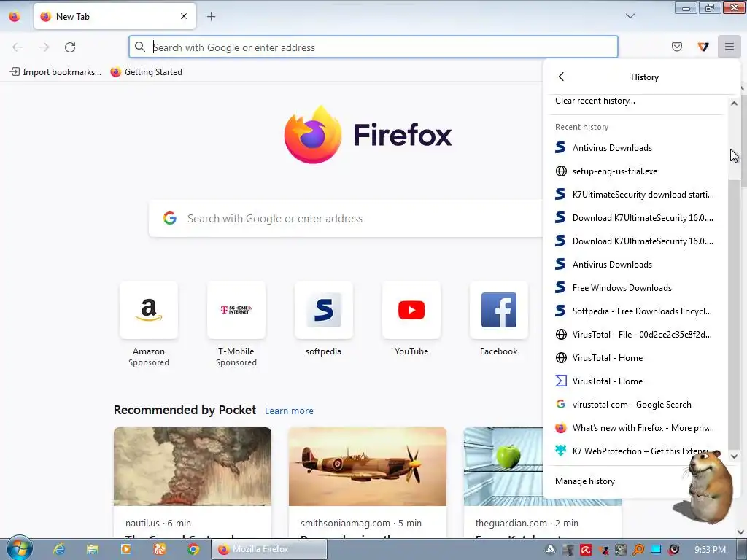Viewport: 747px width, 560px height.
Task: Expand the List all tabs chevron
Action: point(630,16)
